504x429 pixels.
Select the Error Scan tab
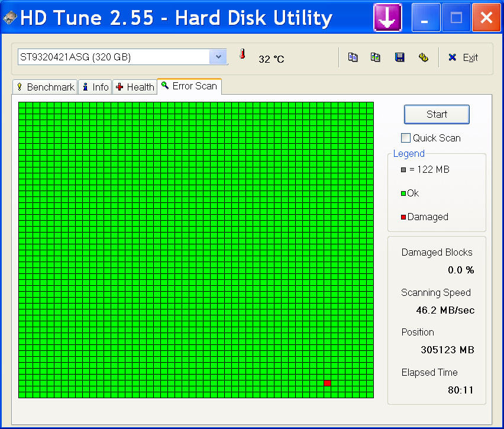click(x=189, y=86)
